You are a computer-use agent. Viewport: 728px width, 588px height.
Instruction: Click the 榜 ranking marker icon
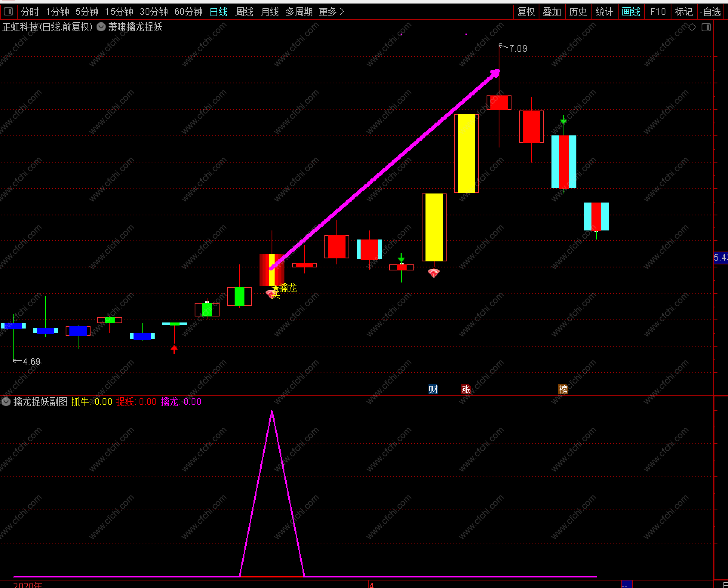point(563,389)
